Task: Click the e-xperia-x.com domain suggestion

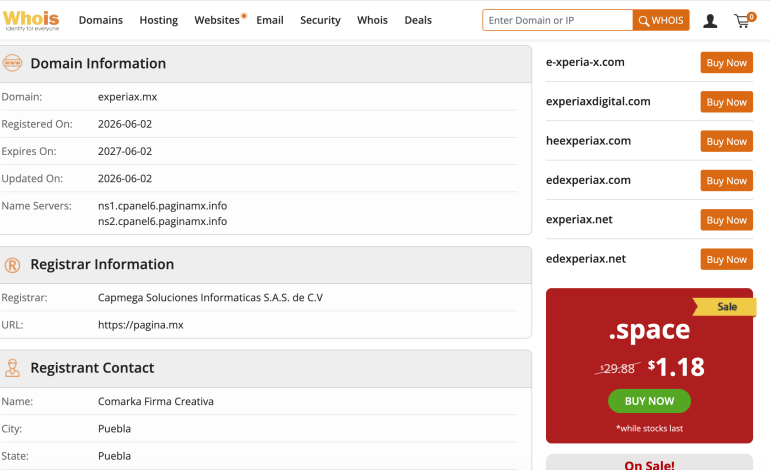Action: point(585,62)
